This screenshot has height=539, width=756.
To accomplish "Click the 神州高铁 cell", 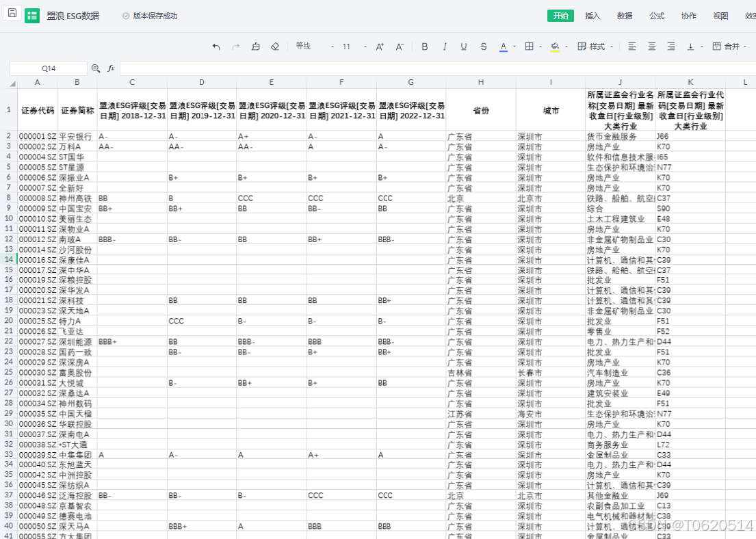I will (77, 198).
